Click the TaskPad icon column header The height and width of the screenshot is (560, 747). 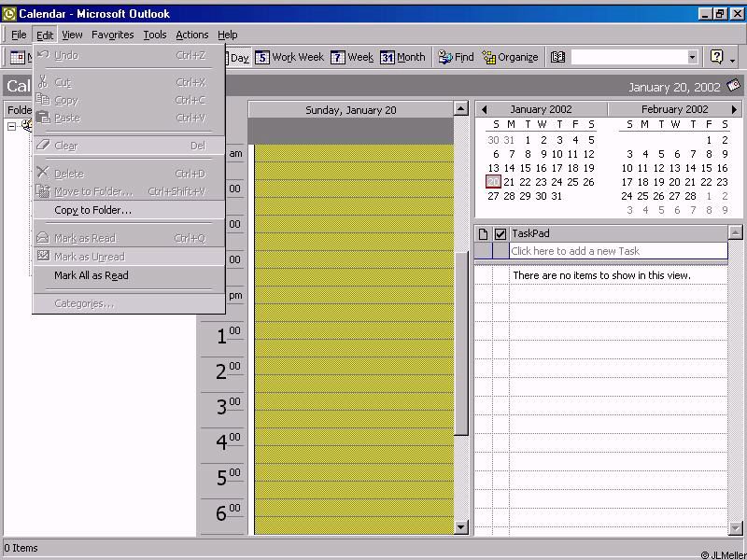[483, 233]
